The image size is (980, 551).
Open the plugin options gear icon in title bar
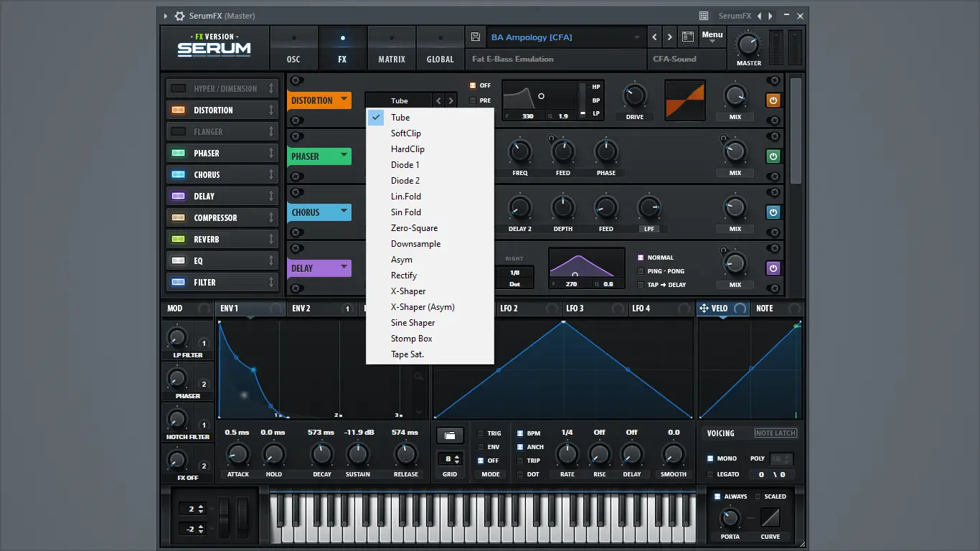tap(180, 16)
